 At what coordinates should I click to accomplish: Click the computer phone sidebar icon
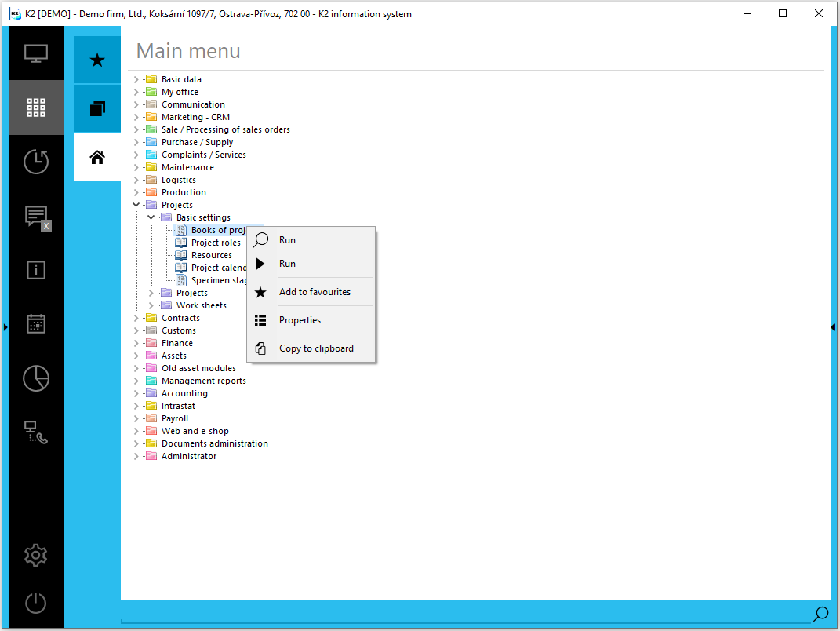[x=36, y=432]
